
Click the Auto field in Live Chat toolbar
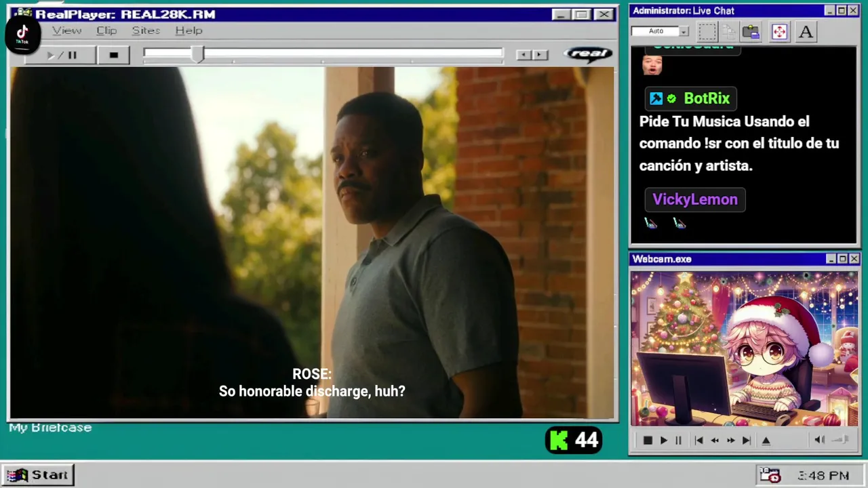(x=655, y=31)
